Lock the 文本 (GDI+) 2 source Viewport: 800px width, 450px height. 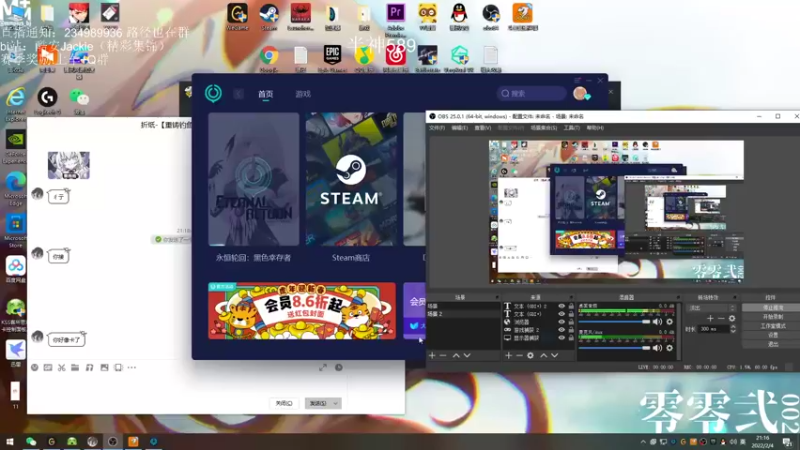pos(571,306)
